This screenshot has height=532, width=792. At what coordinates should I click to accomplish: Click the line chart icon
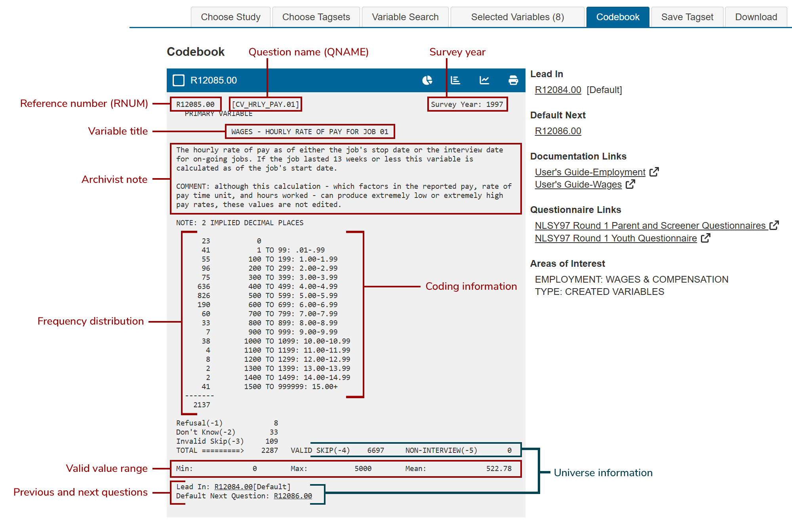tap(484, 80)
